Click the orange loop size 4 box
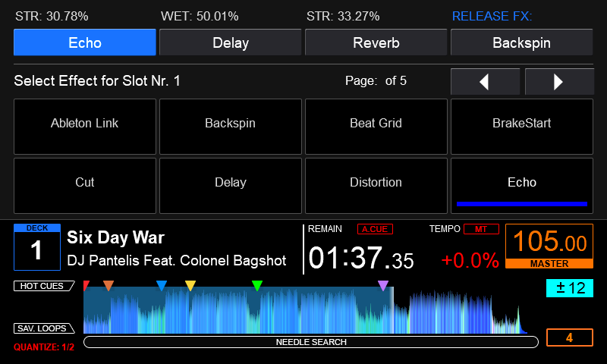This screenshot has height=364, width=607. tap(570, 337)
